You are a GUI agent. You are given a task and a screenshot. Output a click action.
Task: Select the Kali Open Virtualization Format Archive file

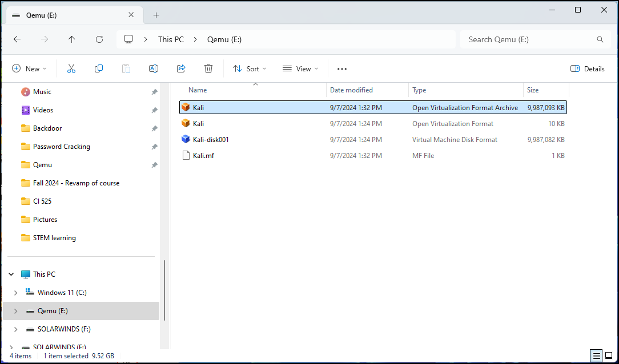click(373, 107)
